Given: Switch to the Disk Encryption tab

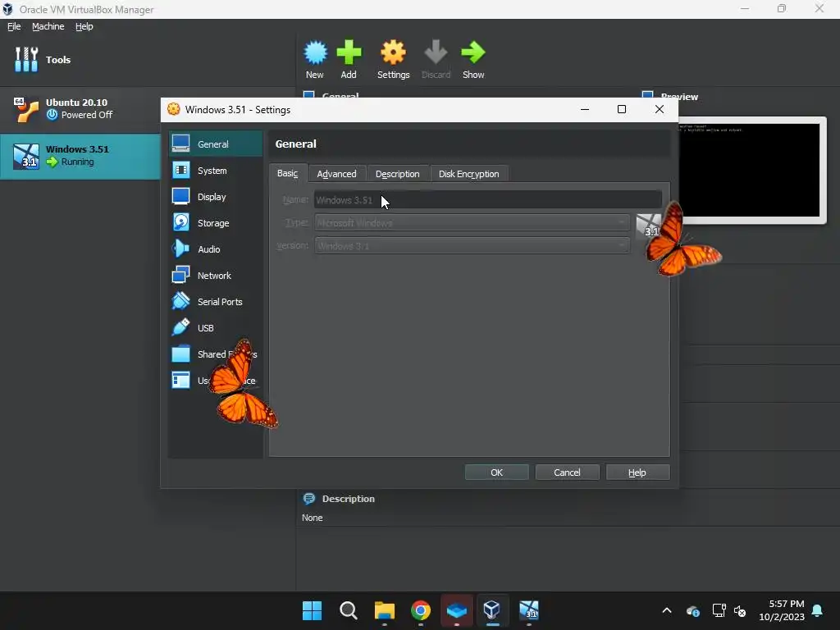Looking at the screenshot, I should click(468, 174).
